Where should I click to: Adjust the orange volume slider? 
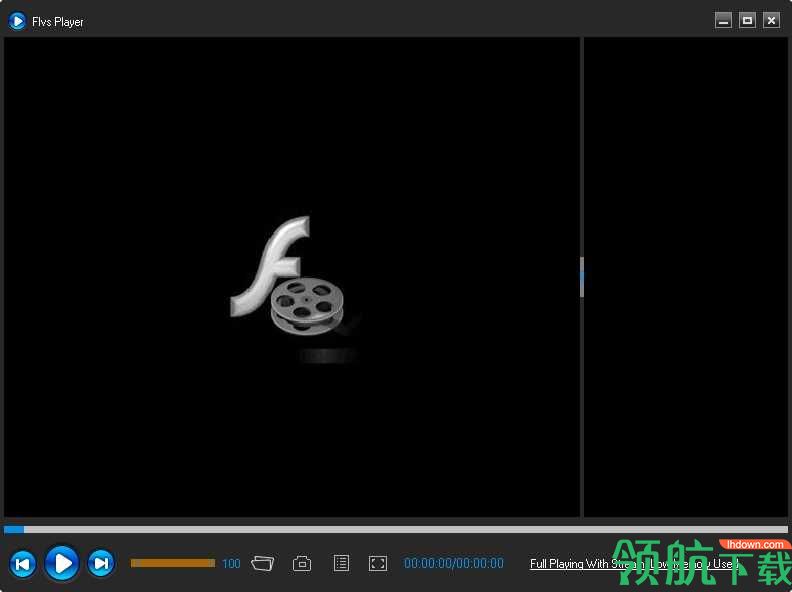(x=173, y=563)
